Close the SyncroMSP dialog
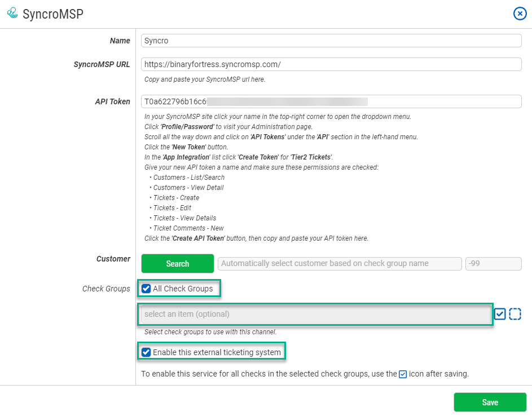This screenshot has width=532, height=416. point(520,14)
